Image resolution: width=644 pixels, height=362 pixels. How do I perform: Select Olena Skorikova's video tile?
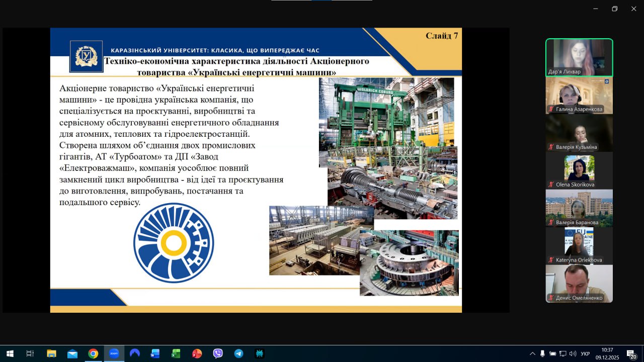(579, 170)
